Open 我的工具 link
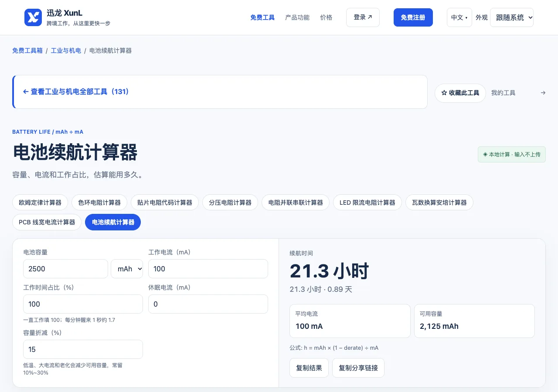 tap(503, 93)
